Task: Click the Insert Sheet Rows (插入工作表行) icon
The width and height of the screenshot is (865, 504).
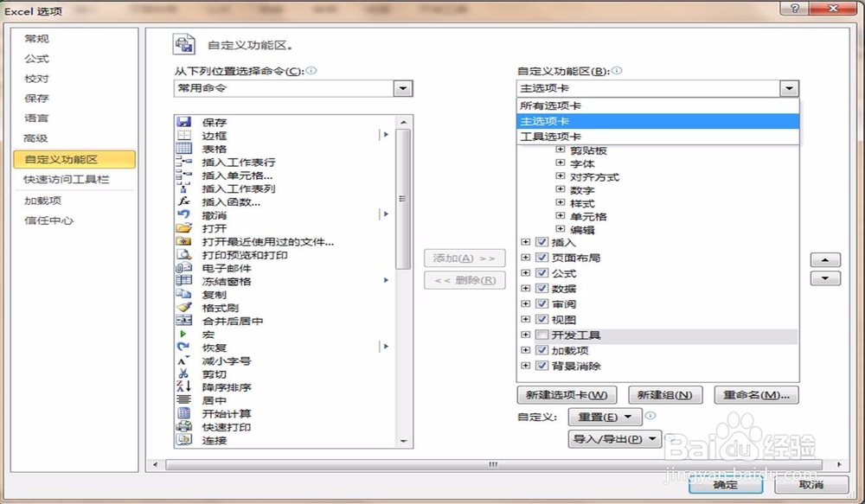Action: pyautogui.click(x=183, y=162)
